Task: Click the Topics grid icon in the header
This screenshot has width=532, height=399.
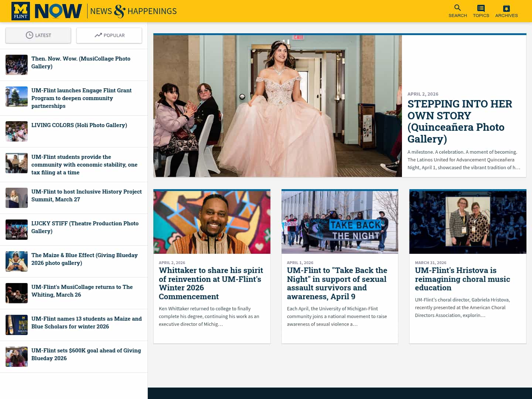Action: pyautogui.click(x=481, y=7)
